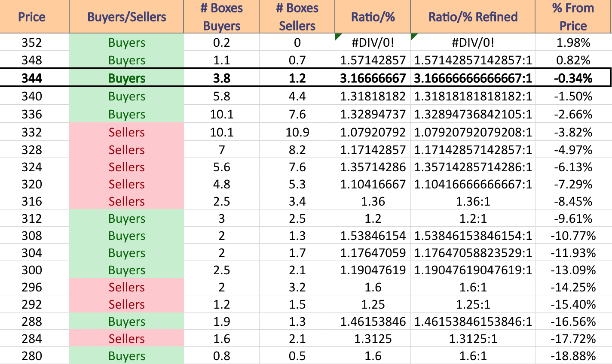Click the 1.07920792079208:1 refined cell
Screen dimensions: 612x364
click(473, 132)
